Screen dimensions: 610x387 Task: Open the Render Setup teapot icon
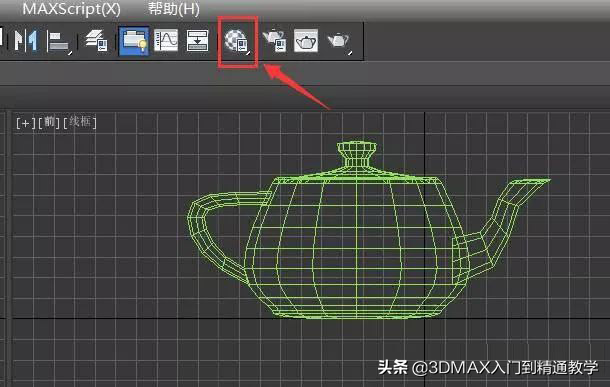275,41
